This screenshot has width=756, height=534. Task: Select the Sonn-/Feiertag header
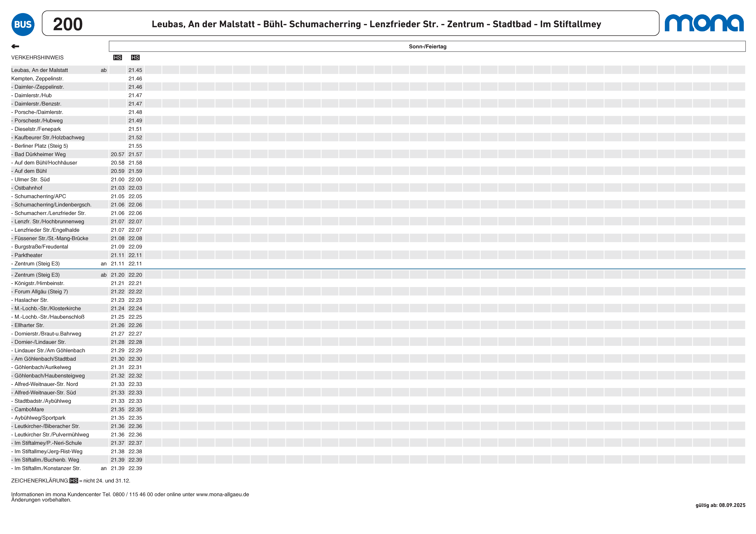pos(427,46)
